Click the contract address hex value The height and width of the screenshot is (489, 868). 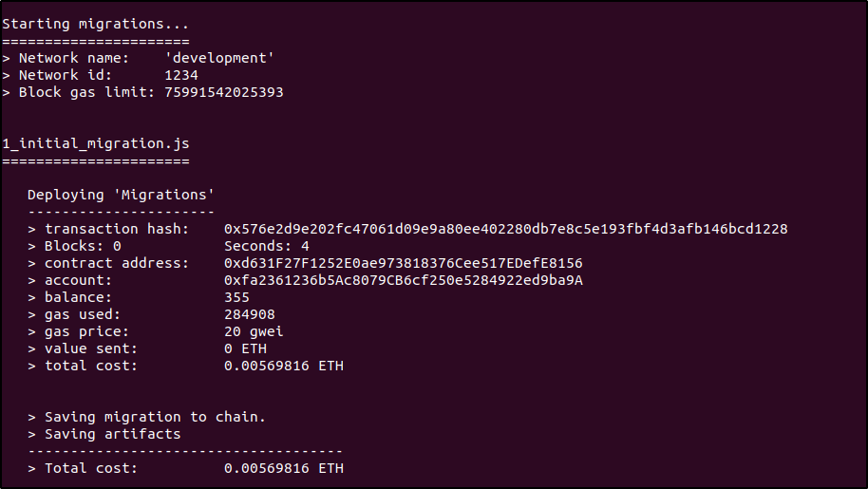point(403,263)
